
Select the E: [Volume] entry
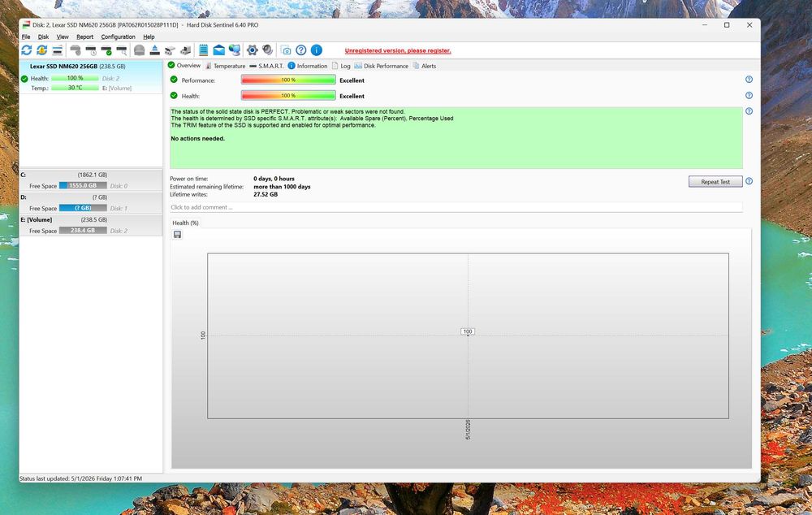(x=91, y=225)
